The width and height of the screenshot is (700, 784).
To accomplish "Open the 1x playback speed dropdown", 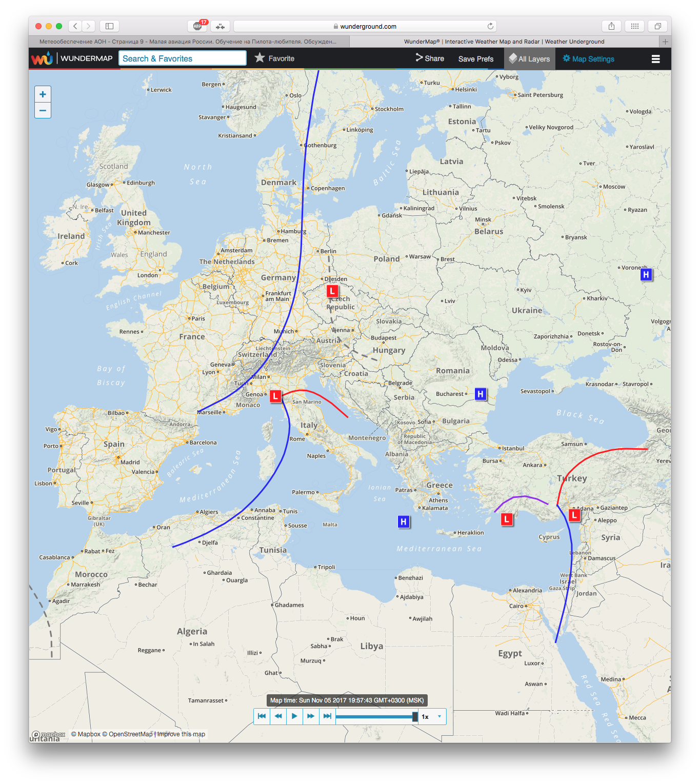I will (432, 717).
